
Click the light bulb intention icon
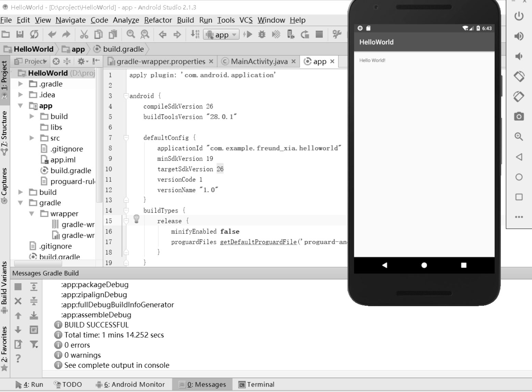(x=136, y=219)
